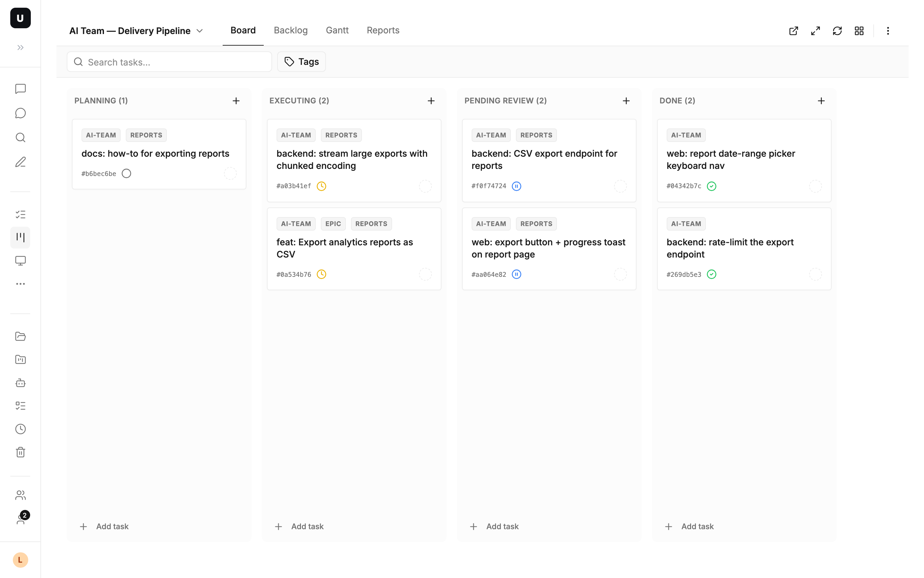924x578 pixels.
Task: Expand the sidebar with double chevron
Action: [20, 48]
